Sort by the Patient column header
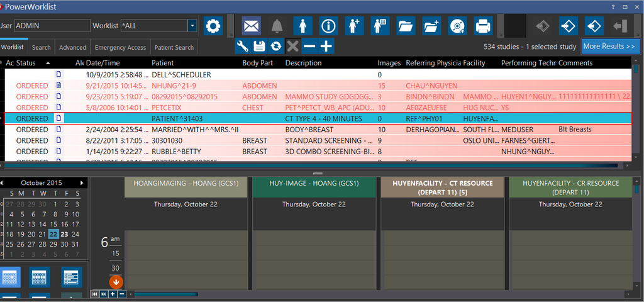The height and width of the screenshot is (302, 644). tap(163, 63)
